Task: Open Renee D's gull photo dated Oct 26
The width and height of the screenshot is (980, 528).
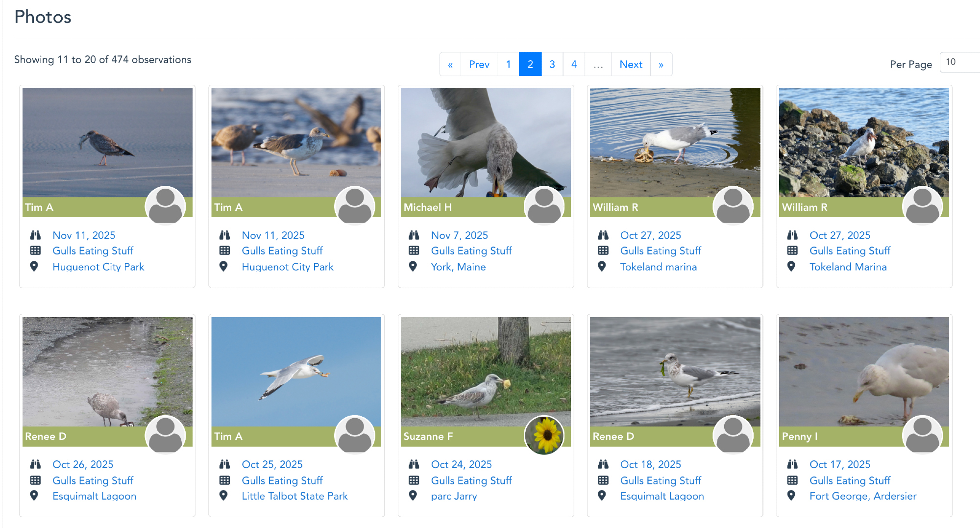Action: coord(107,371)
